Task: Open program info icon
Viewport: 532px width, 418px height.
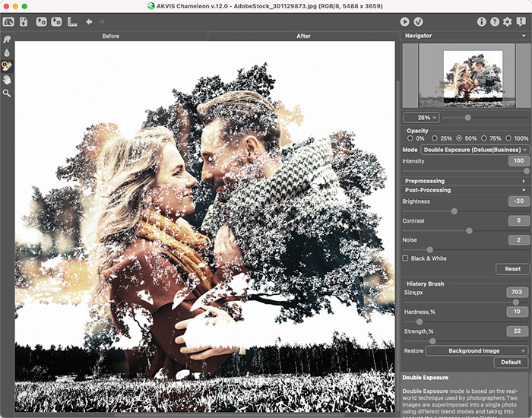Action: pos(481,21)
